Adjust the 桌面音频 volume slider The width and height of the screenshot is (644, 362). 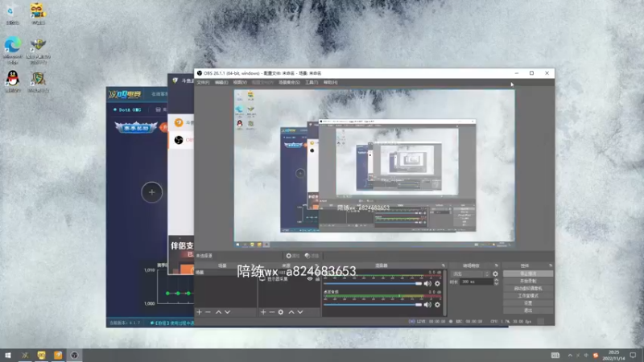[x=373, y=305]
